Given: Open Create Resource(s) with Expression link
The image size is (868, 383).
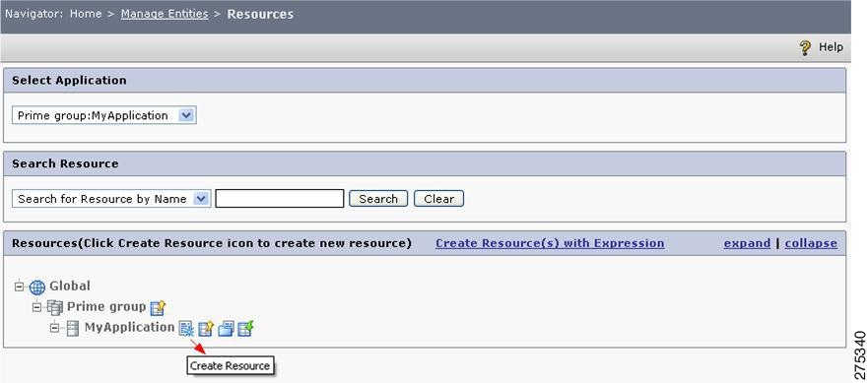Looking at the screenshot, I should (x=550, y=243).
